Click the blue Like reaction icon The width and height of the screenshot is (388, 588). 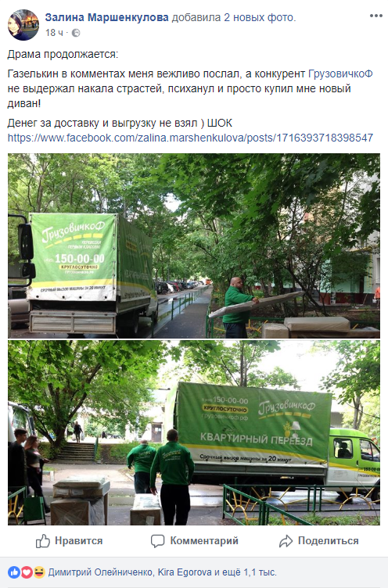click(14, 572)
